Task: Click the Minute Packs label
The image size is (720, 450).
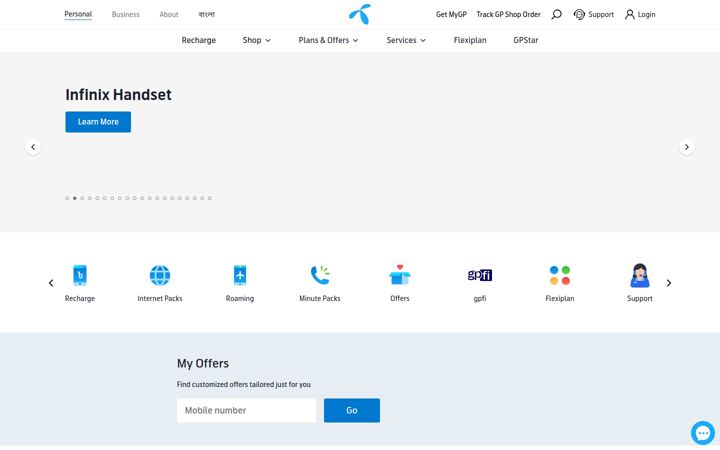Action: point(320,298)
